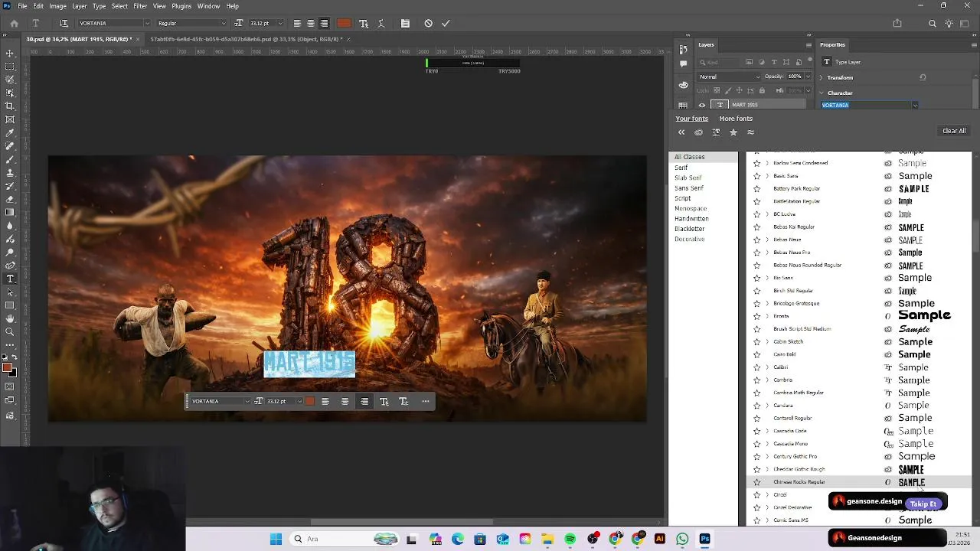This screenshot has height=551, width=980.
Task: Open blend mode Normal dropdown
Action: click(x=729, y=77)
